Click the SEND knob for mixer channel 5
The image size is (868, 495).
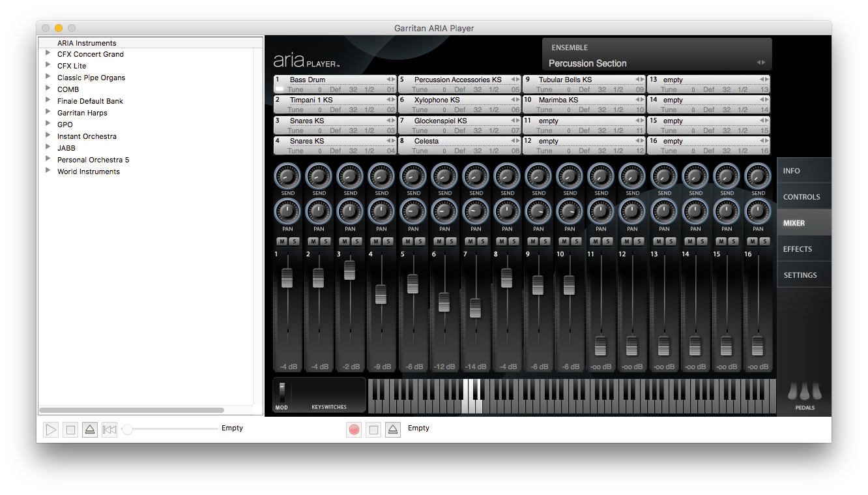click(x=413, y=176)
